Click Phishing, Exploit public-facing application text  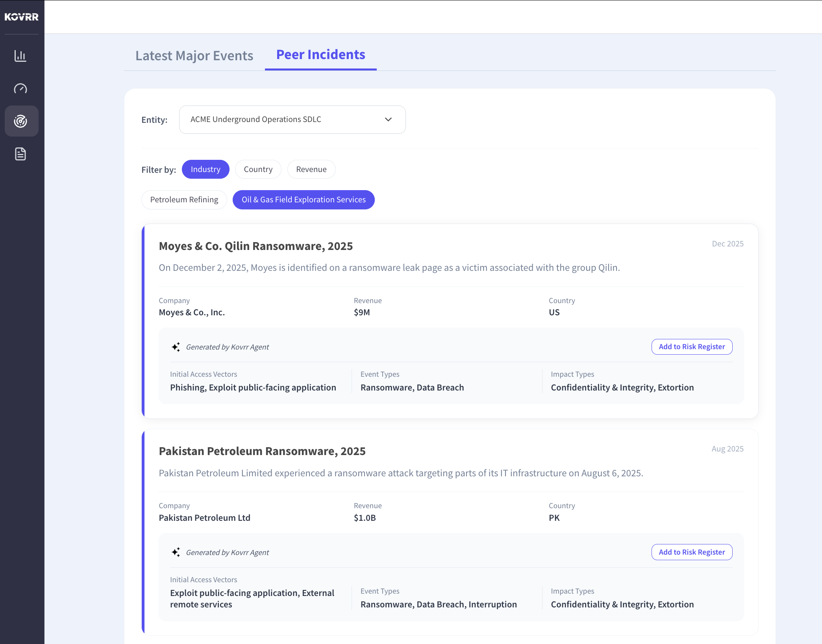click(x=253, y=388)
